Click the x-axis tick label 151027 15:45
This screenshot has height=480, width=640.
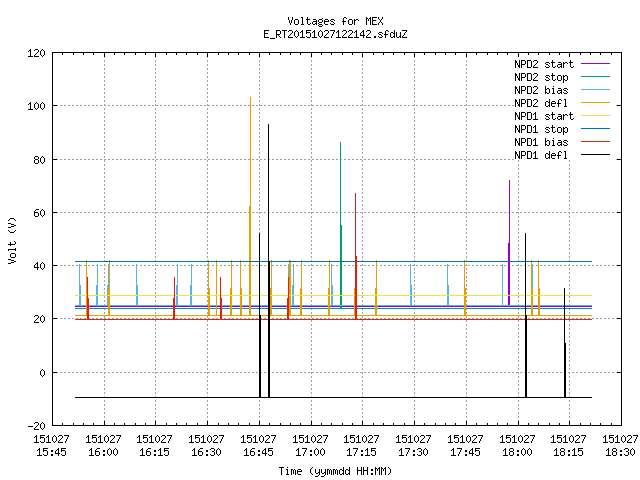(51, 446)
